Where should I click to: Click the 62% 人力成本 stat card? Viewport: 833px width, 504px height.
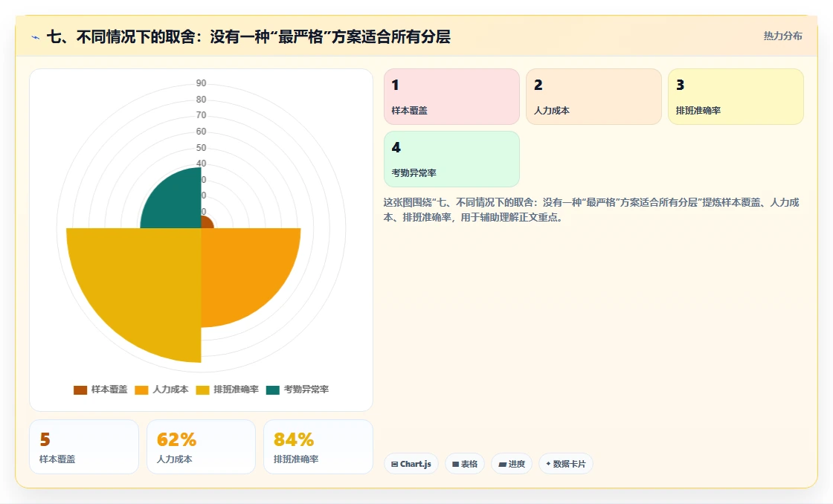pyautogui.click(x=202, y=447)
